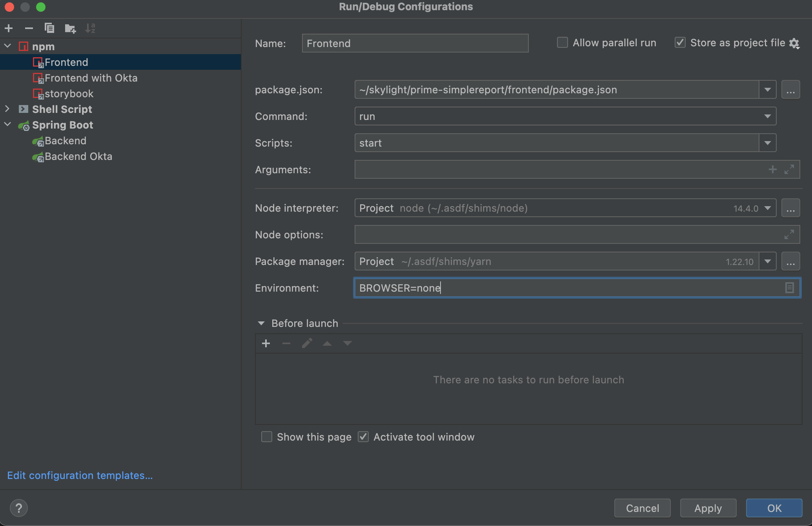
Task: Click the copy configuration icon
Action: [49, 28]
